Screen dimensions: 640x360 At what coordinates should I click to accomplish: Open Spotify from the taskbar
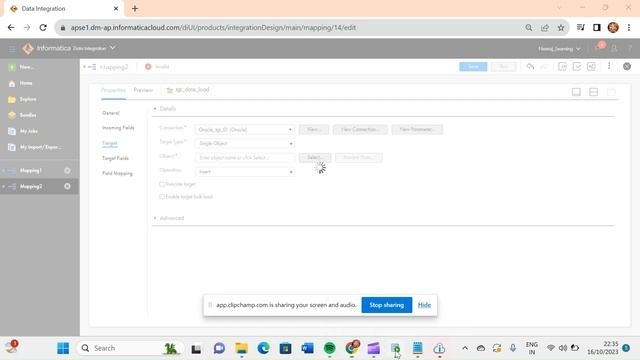click(329, 348)
